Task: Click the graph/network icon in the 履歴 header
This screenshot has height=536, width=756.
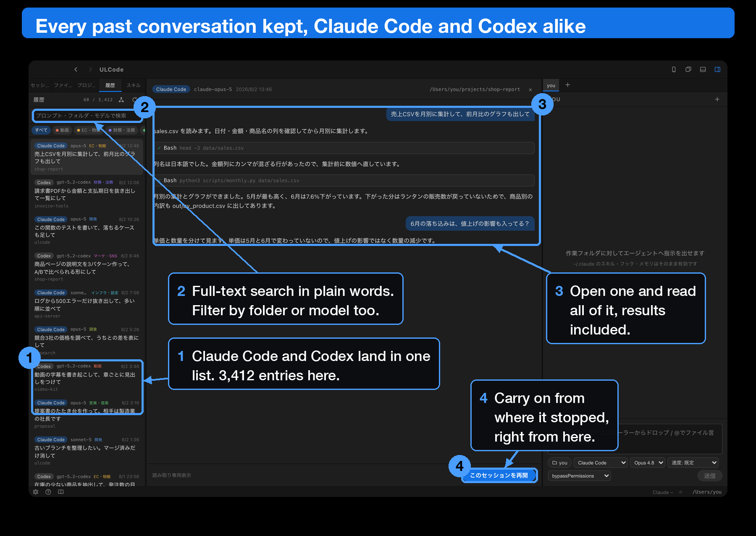Action: click(121, 100)
